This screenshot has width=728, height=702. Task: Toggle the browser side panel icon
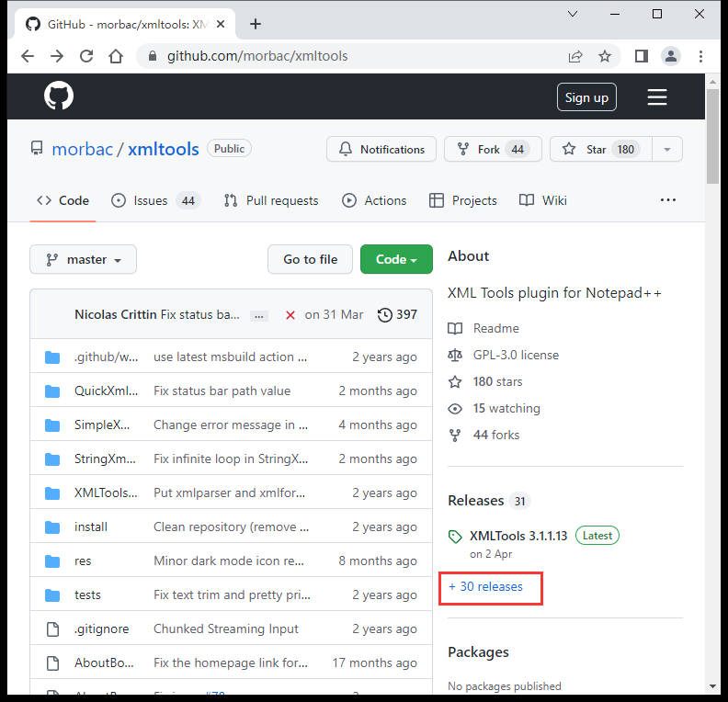642,56
